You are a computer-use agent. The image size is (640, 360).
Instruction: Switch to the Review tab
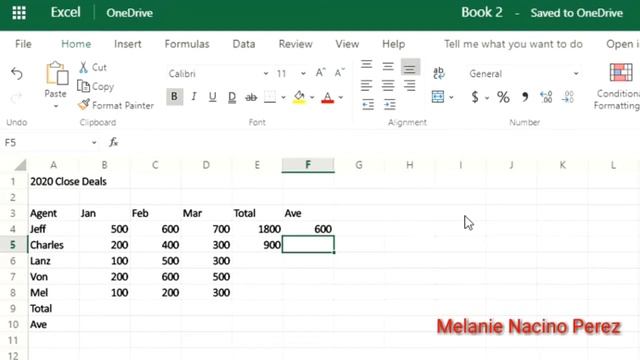[296, 44]
